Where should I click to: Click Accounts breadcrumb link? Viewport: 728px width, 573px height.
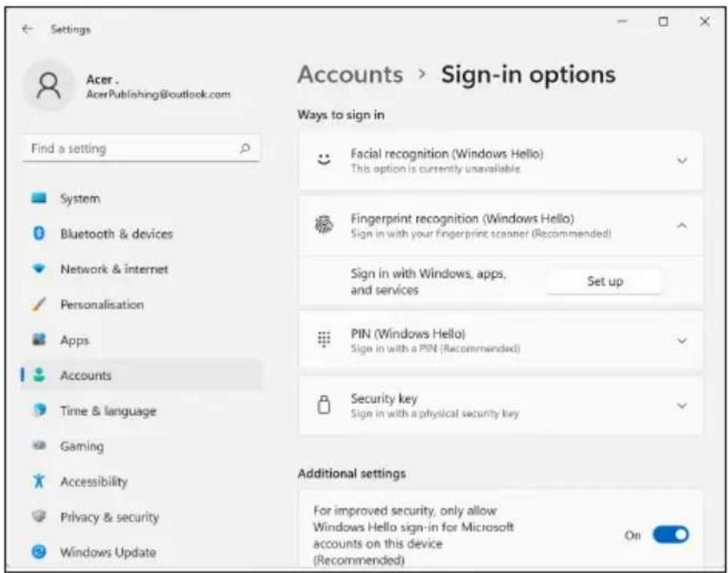coord(350,74)
